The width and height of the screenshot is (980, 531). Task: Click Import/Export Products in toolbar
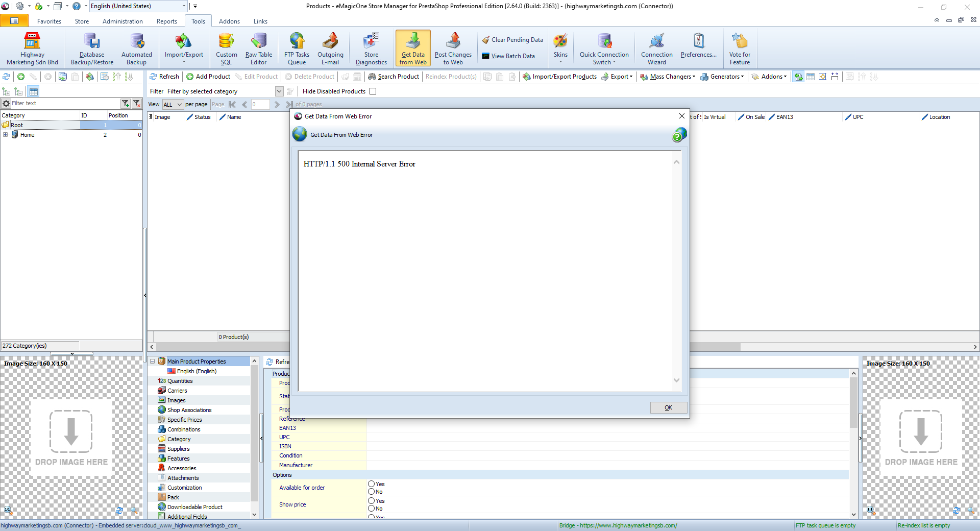[x=559, y=77]
